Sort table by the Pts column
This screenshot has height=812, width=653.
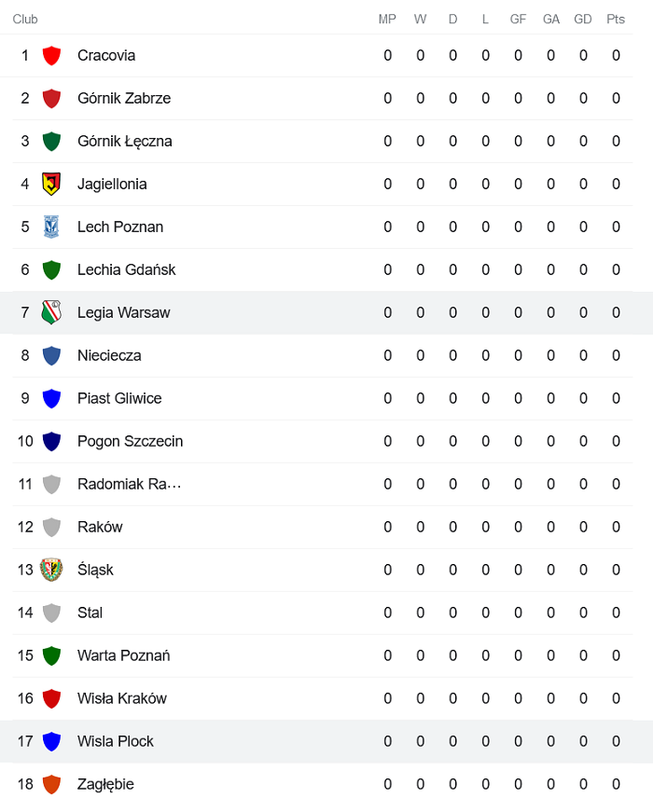[x=616, y=19]
